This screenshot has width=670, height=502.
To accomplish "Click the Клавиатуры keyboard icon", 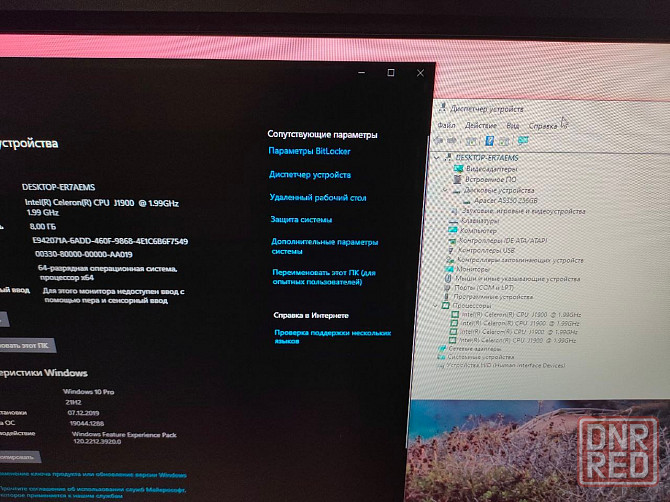I will pos(453,221).
